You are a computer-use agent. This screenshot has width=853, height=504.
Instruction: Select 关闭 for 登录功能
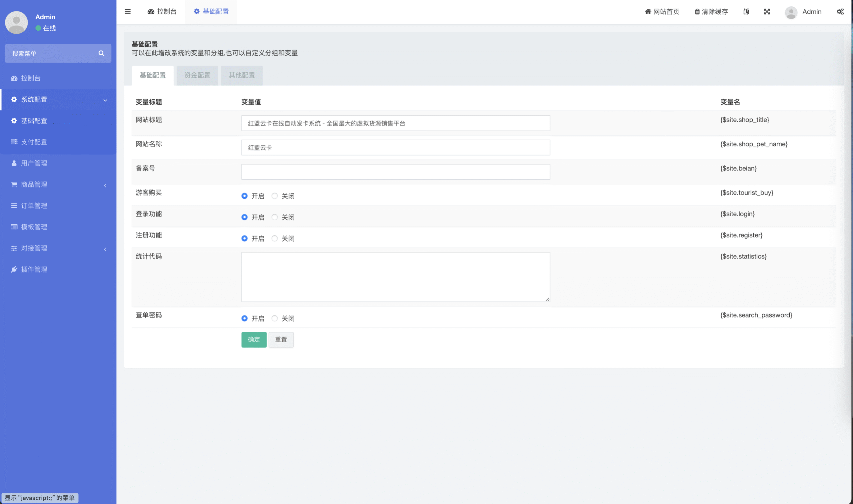[275, 218]
